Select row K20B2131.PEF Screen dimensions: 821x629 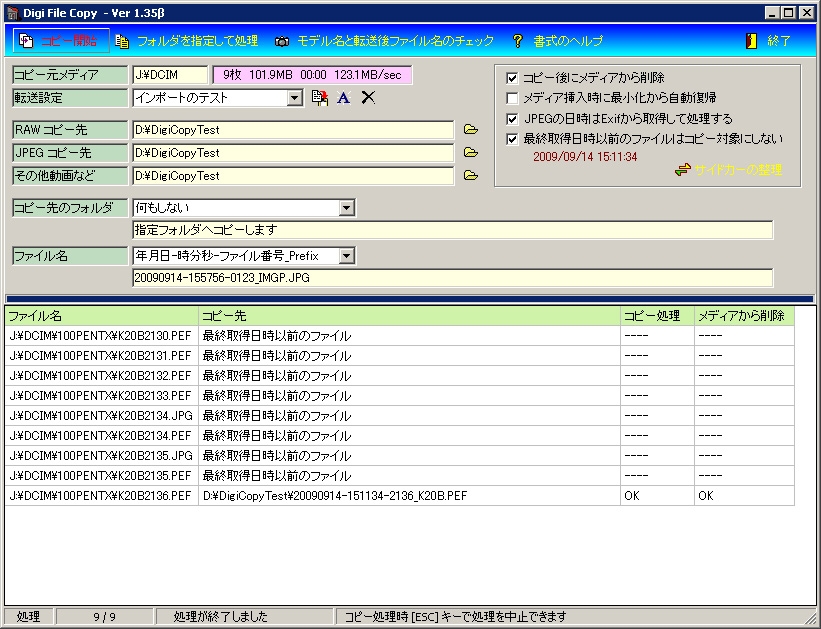pos(400,356)
